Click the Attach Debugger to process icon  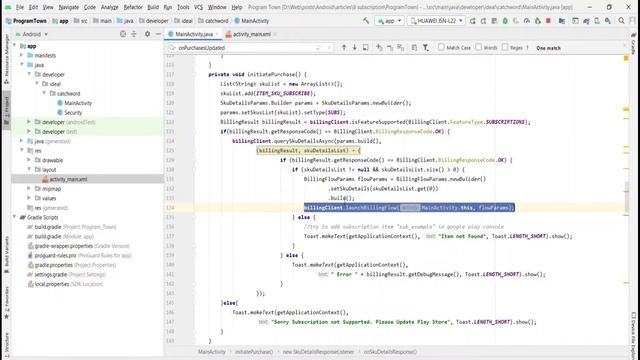pos(538,21)
